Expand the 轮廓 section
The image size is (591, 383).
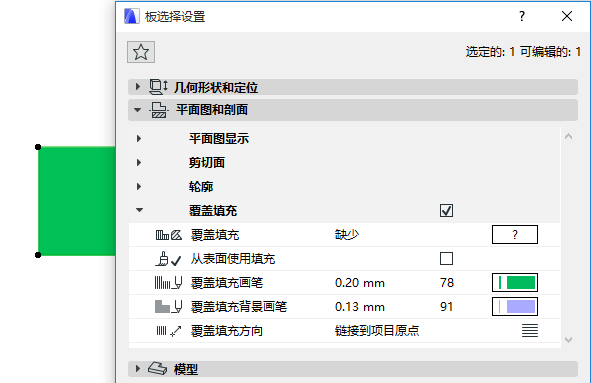point(139,187)
